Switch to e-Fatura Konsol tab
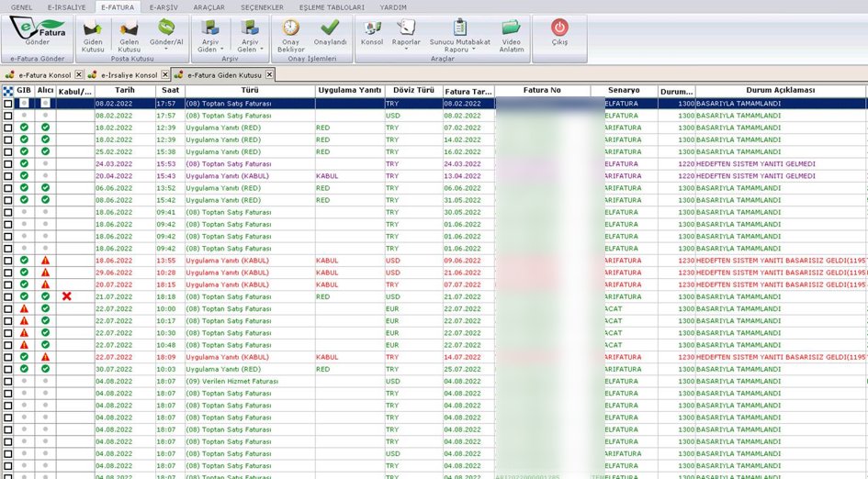The height and width of the screenshot is (479, 868). coord(44,74)
